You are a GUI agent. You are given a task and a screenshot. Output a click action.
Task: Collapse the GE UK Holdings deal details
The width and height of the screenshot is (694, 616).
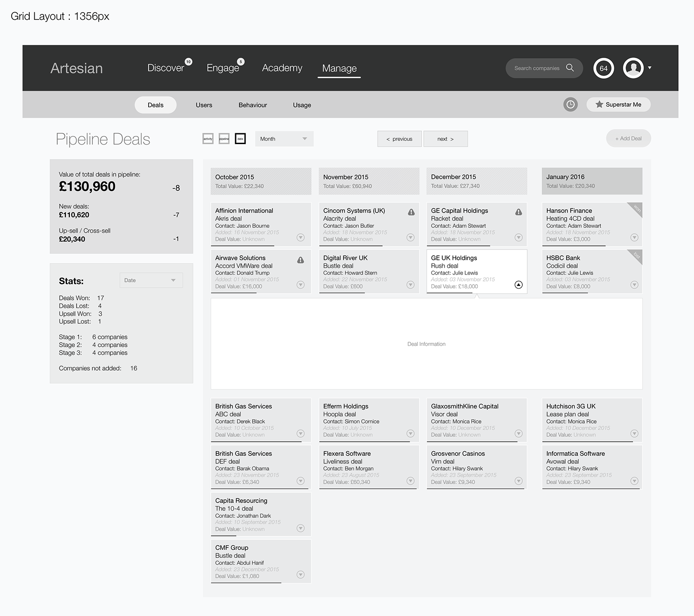(x=518, y=285)
